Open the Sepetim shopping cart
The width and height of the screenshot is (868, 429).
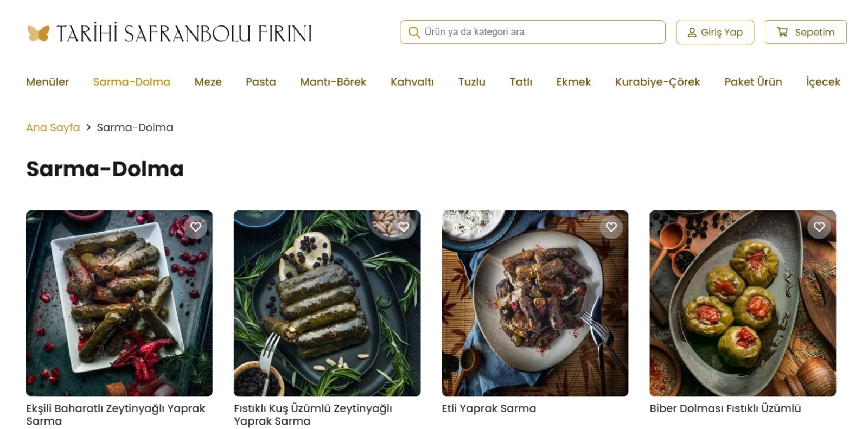pos(805,33)
